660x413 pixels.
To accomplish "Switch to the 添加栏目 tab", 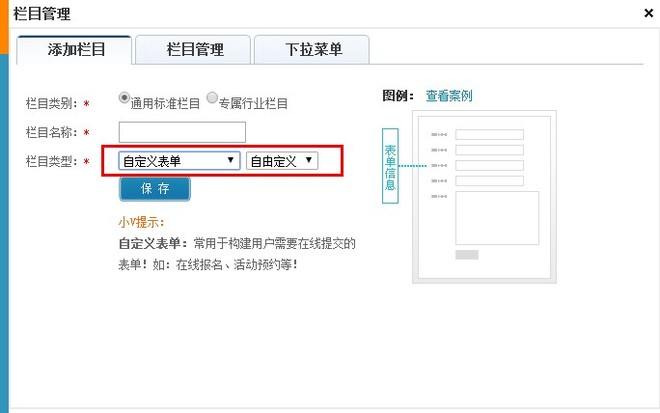I will click(x=76, y=49).
